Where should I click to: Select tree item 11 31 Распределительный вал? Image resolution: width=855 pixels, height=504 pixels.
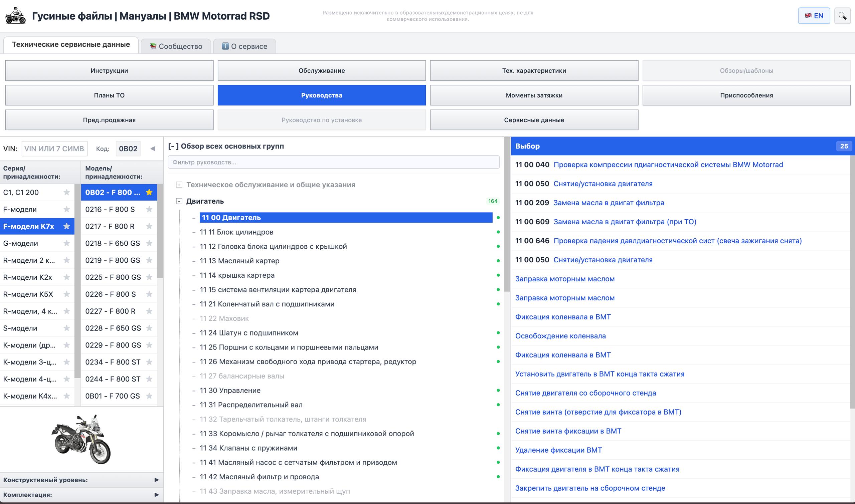point(251,405)
